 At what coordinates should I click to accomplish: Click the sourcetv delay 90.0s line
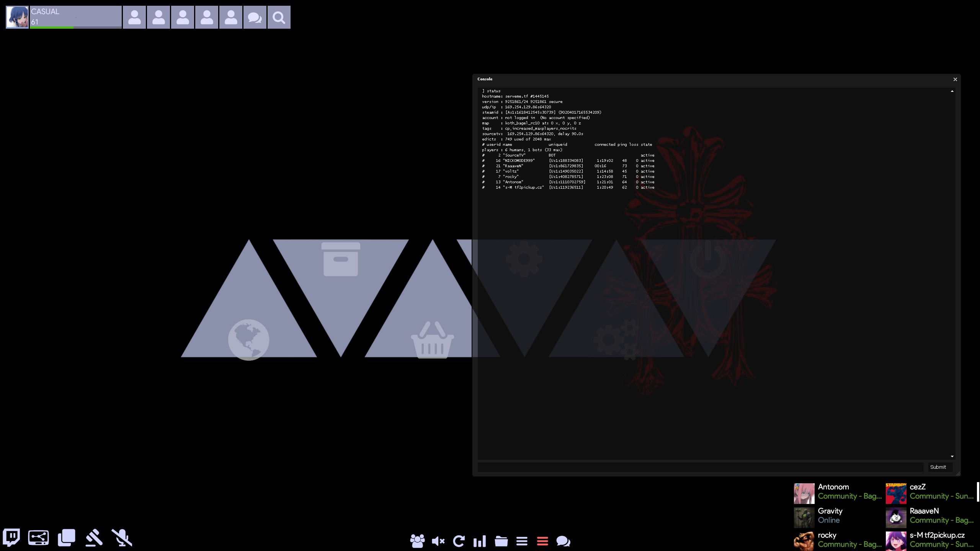(532, 134)
